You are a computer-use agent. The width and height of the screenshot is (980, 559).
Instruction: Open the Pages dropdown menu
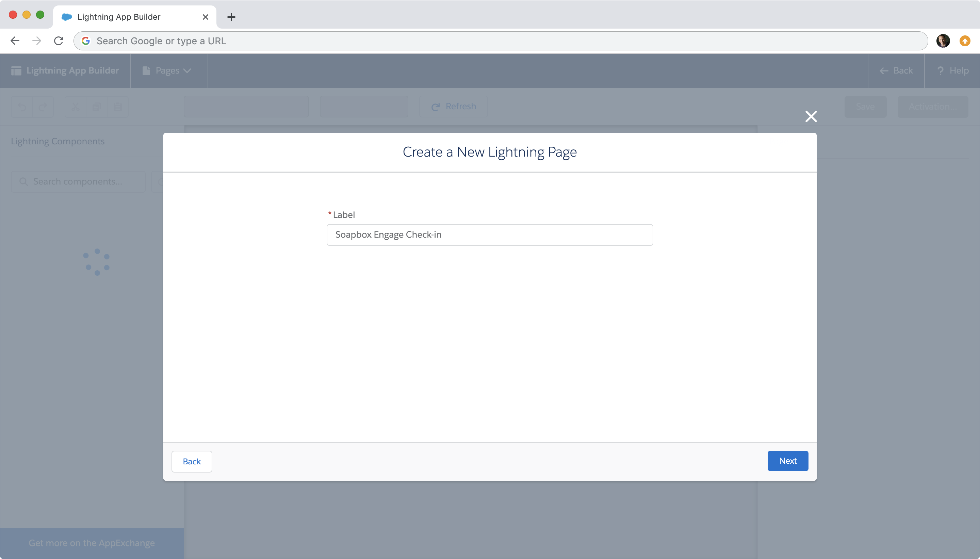tap(166, 71)
